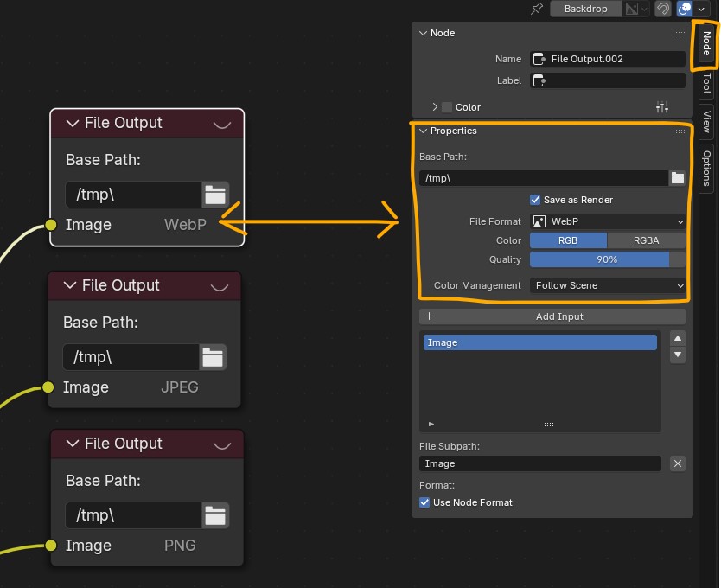
Task: Click the WebP node Base Path field
Action: click(133, 195)
